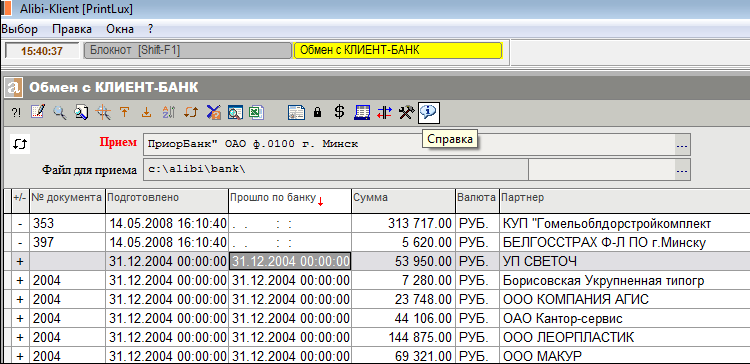Select document number 397 cell

click(67, 243)
